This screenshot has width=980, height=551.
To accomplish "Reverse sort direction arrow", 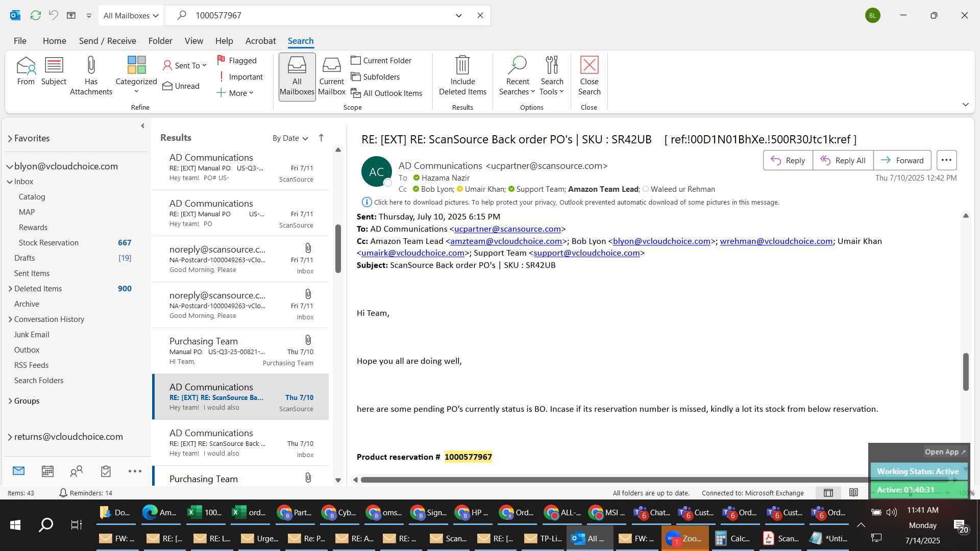I will point(321,138).
